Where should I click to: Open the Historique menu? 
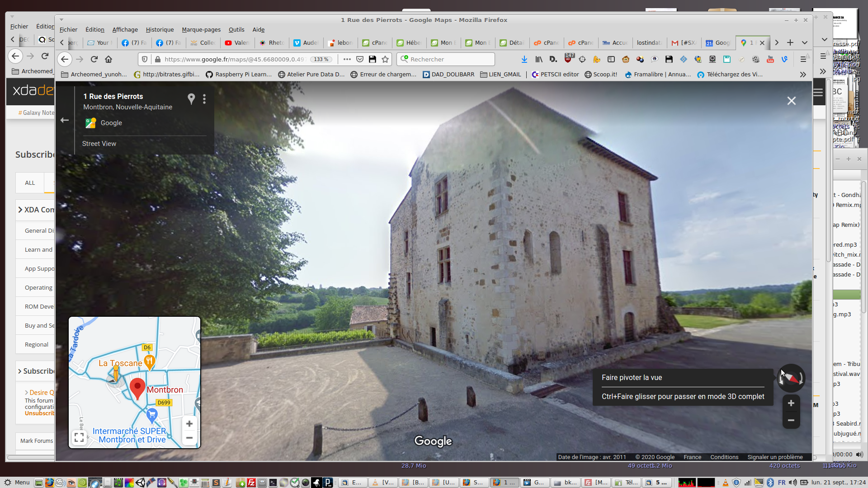(160, 29)
